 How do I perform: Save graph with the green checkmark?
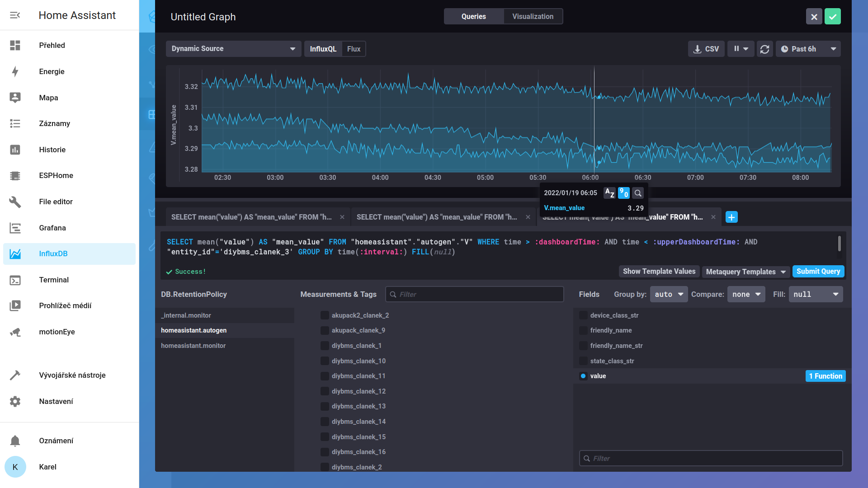click(832, 17)
